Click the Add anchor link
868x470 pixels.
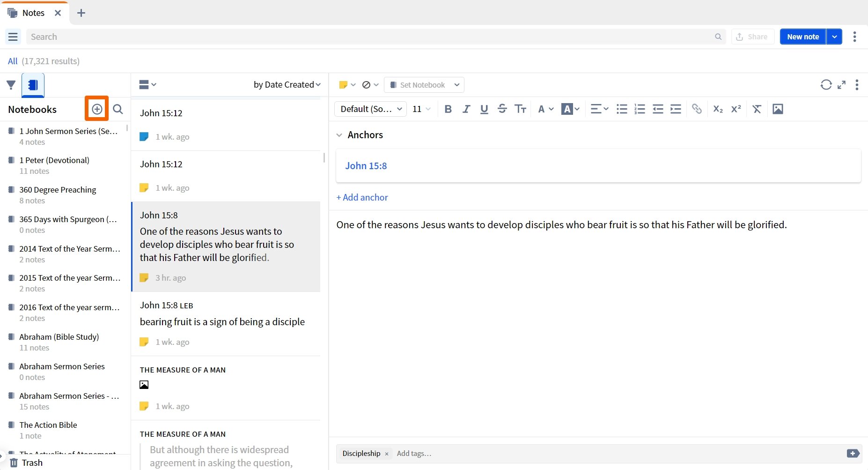[x=362, y=197]
